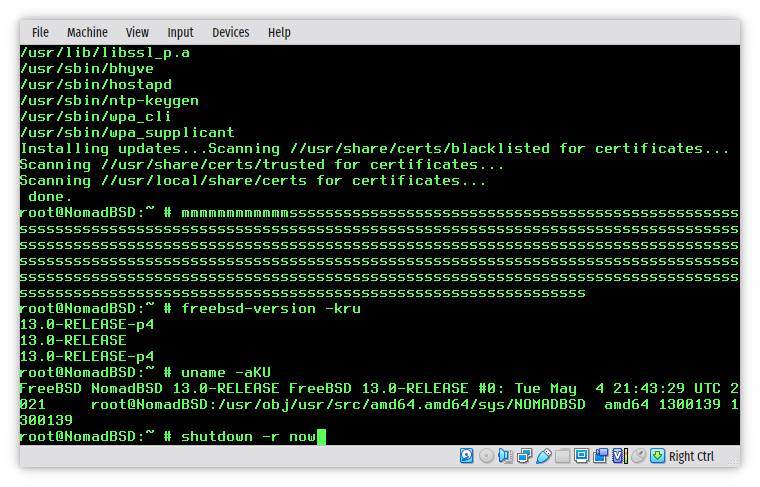
Task: Click the optical disk status icon
Action: (x=486, y=456)
